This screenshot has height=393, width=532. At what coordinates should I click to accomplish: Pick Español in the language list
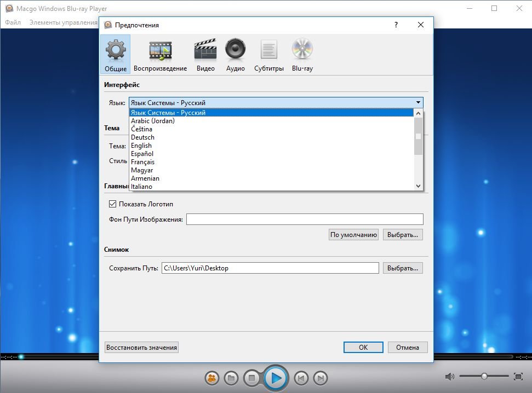point(271,154)
